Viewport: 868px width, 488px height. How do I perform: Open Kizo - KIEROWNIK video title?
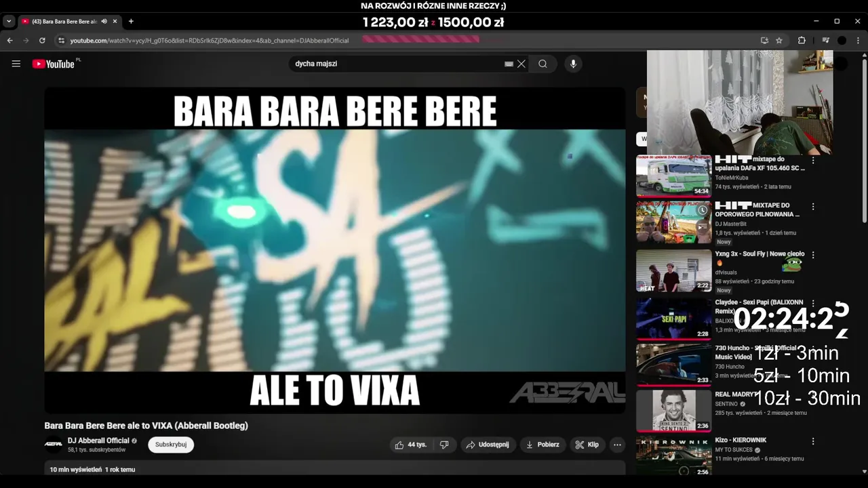click(x=741, y=440)
